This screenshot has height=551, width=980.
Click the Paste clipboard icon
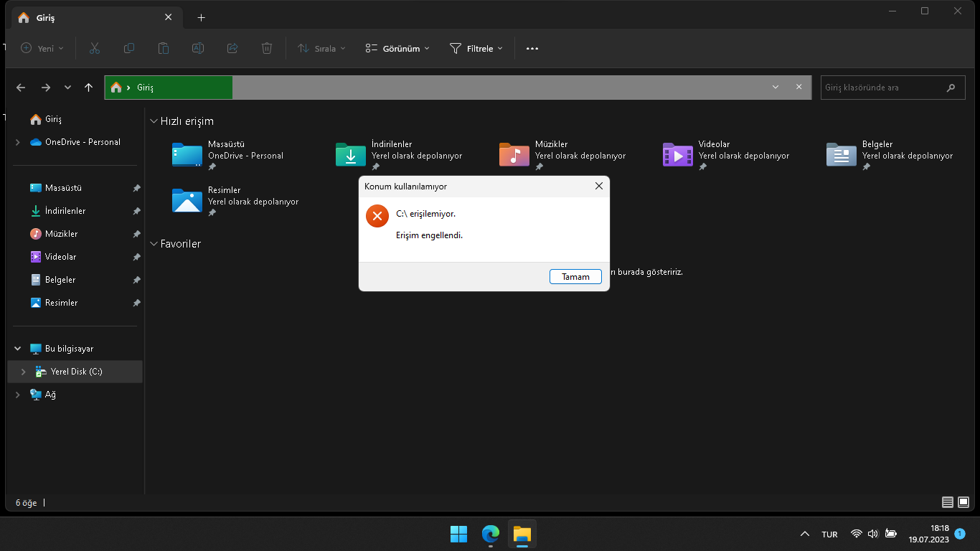pos(164,48)
